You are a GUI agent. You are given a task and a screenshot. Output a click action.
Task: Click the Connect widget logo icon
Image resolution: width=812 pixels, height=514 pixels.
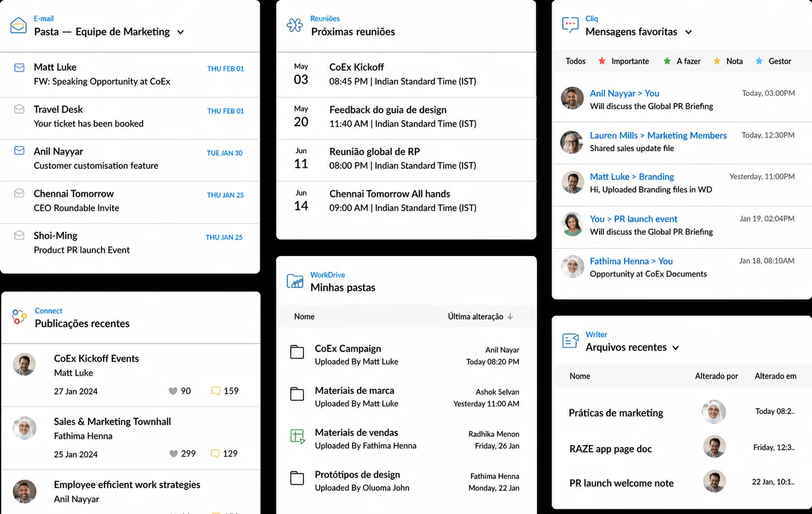point(20,317)
